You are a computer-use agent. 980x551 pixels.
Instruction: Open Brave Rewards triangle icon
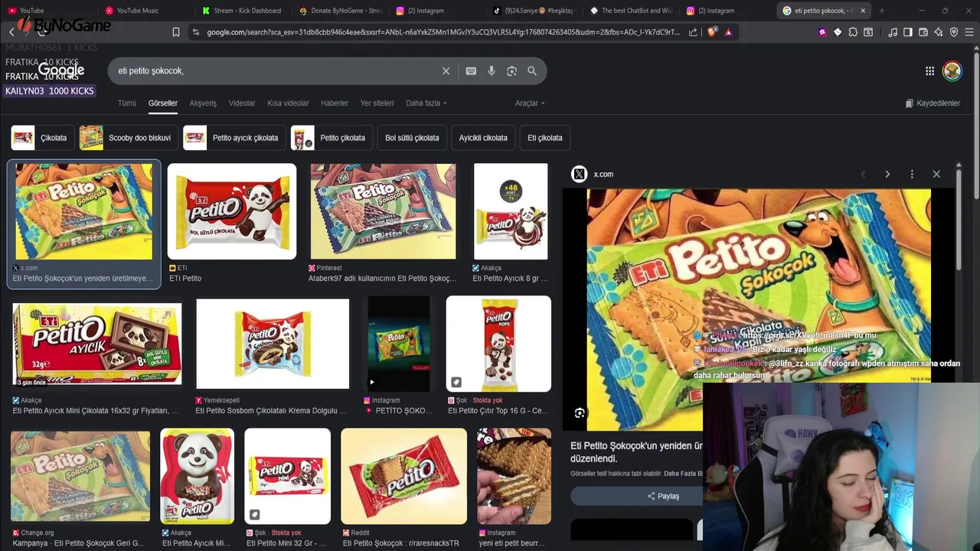(x=728, y=32)
